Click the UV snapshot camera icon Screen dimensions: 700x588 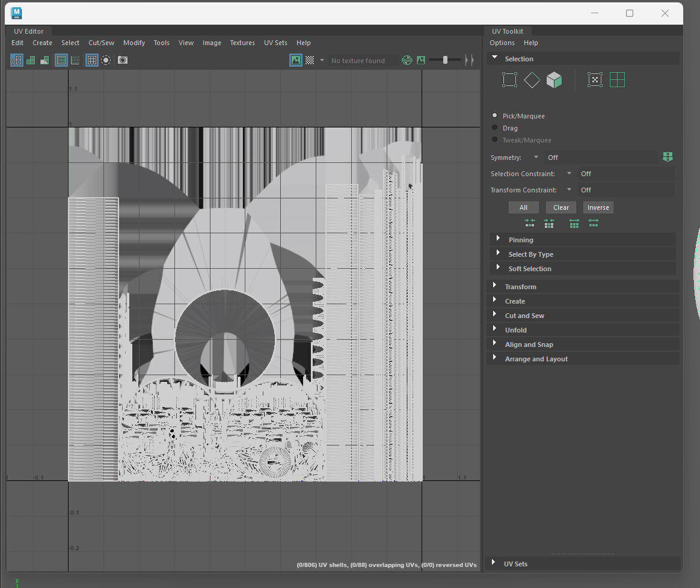[123, 60]
